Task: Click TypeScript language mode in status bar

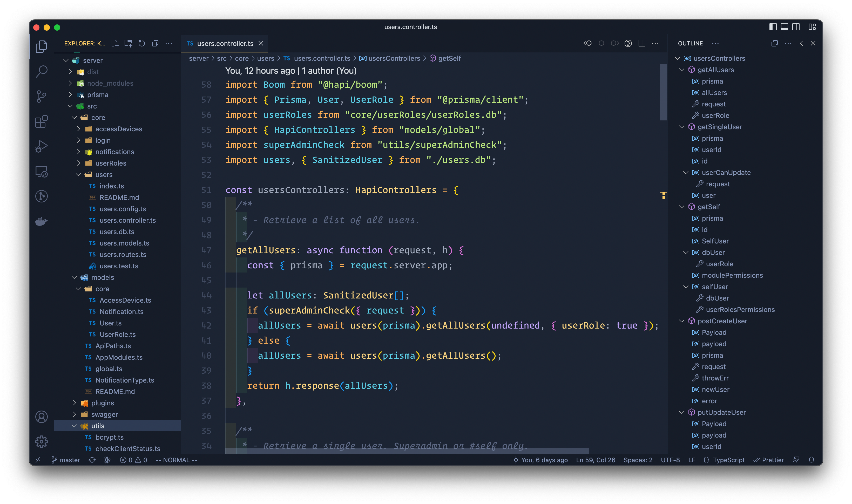Action: [728, 460]
